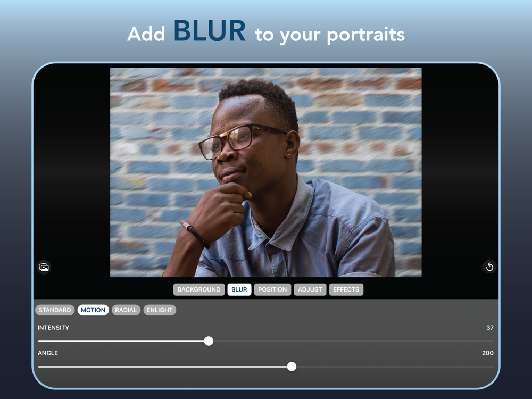Click the intensity value 37
Image resolution: width=532 pixels, height=399 pixels.
[490, 327]
